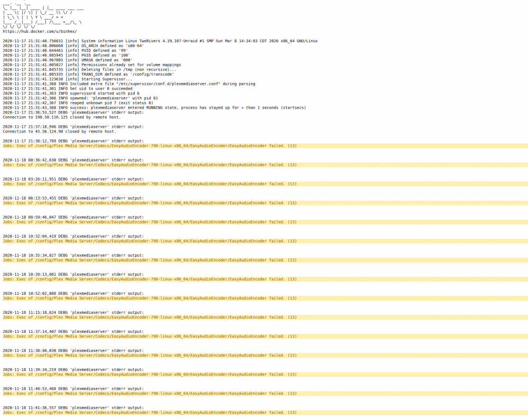Select the 11:39:34,219 DEBG stderr line
Screen dimensions: 528x420
click(x=73, y=369)
